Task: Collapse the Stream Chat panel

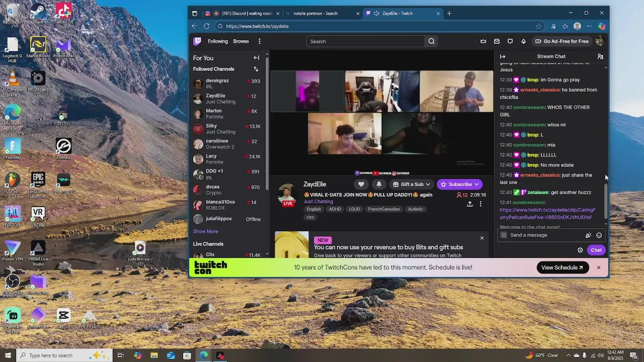Action: point(503,56)
